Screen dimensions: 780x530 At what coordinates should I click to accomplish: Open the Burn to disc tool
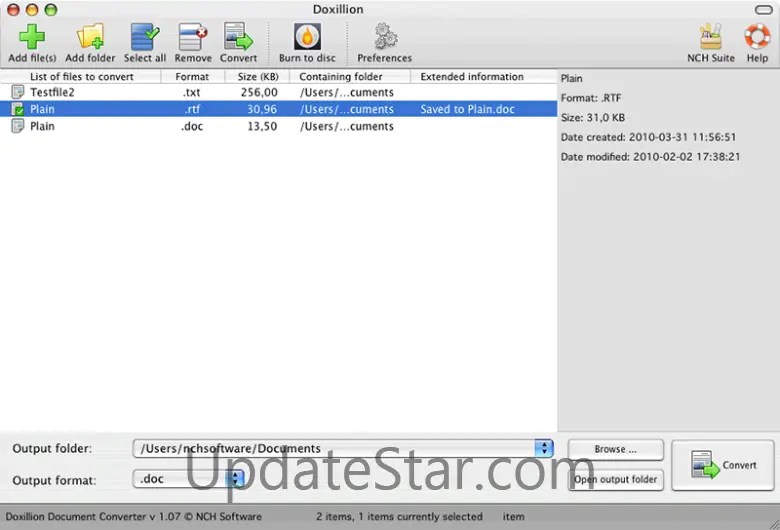[307, 37]
